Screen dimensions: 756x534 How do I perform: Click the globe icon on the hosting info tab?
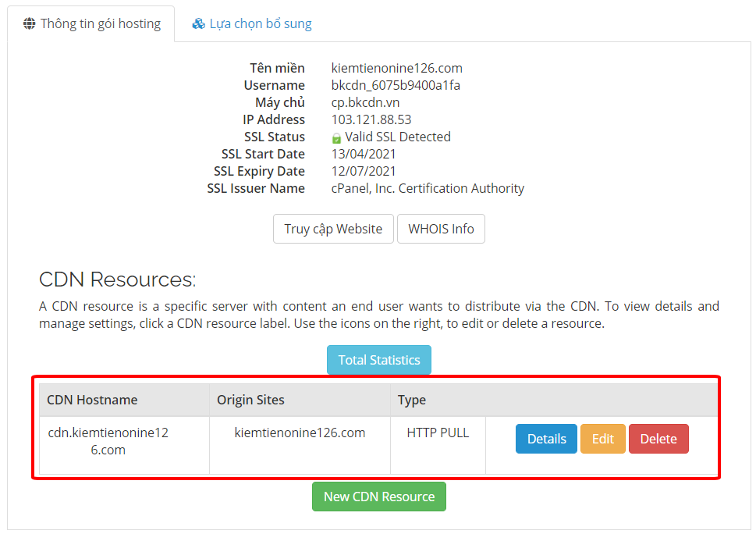pos(30,23)
